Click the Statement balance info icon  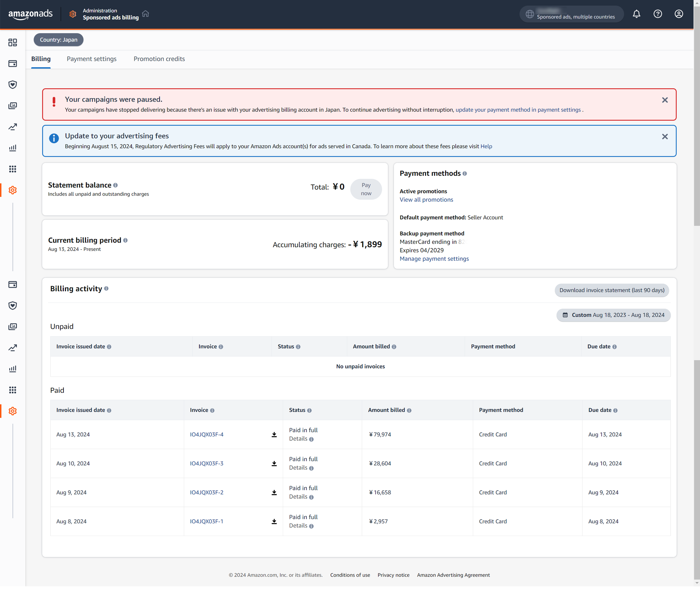(x=116, y=185)
